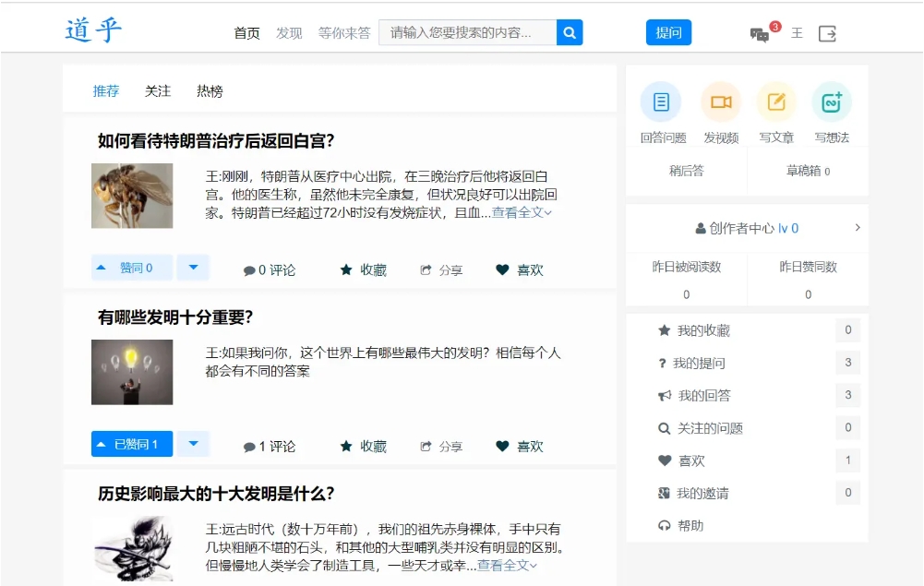924x586 pixels.
Task: Click 0 评论 under the 特朗普 question
Action: tap(270, 269)
